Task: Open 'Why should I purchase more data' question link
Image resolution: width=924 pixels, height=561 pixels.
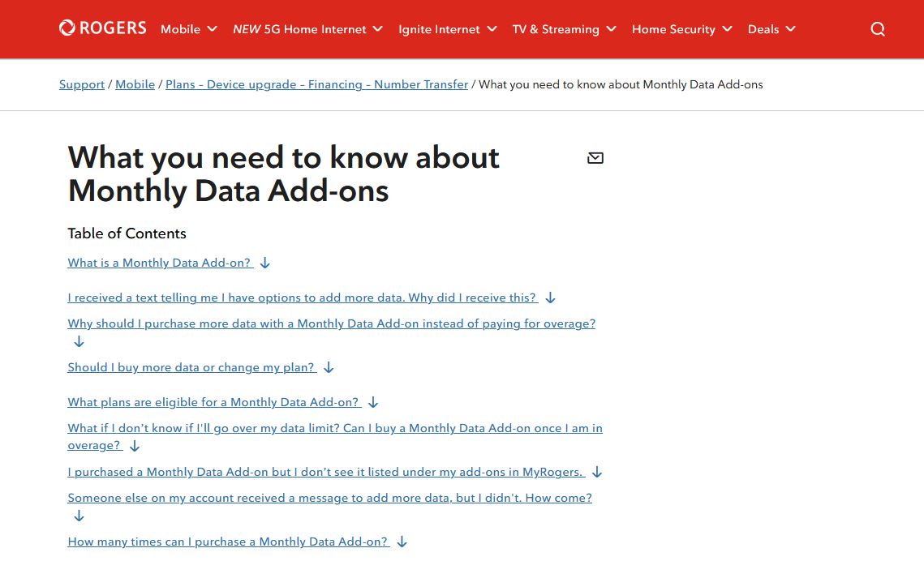Action: point(331,323)
